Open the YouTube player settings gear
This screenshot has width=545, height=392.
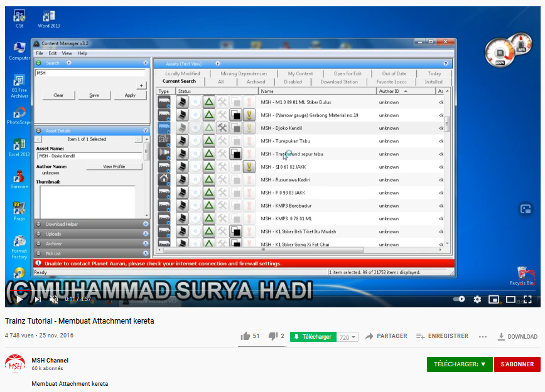pyautogui.click(x=477, y=299)
